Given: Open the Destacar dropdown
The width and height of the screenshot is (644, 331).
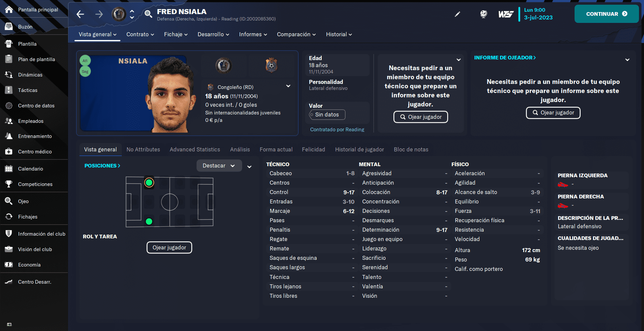Looking at the screenshot, I should (219, 165).
